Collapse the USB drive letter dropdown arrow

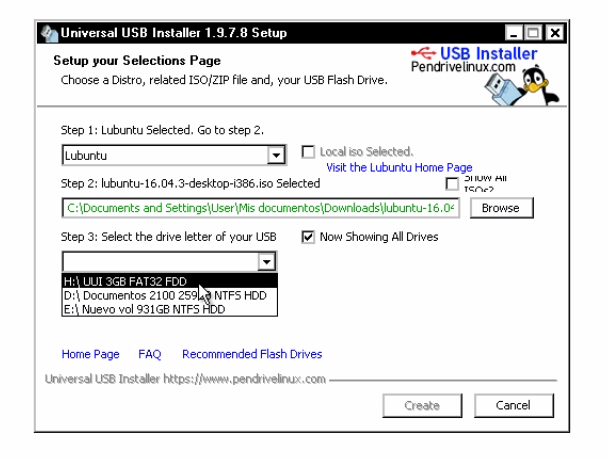(x=266, y=261)
